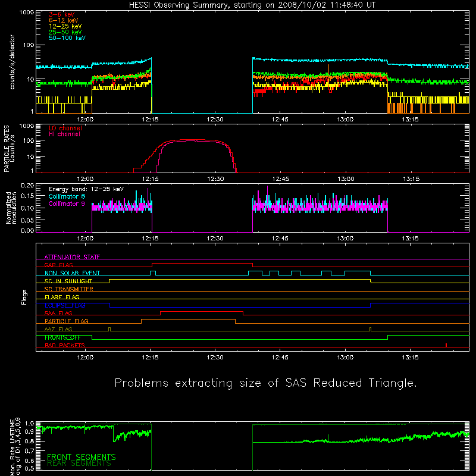Image resolution: width=476 pixels, height=476 pixels.
Task: Click the '0.9' tick on the livetime axis
Action: pos(29,432)
